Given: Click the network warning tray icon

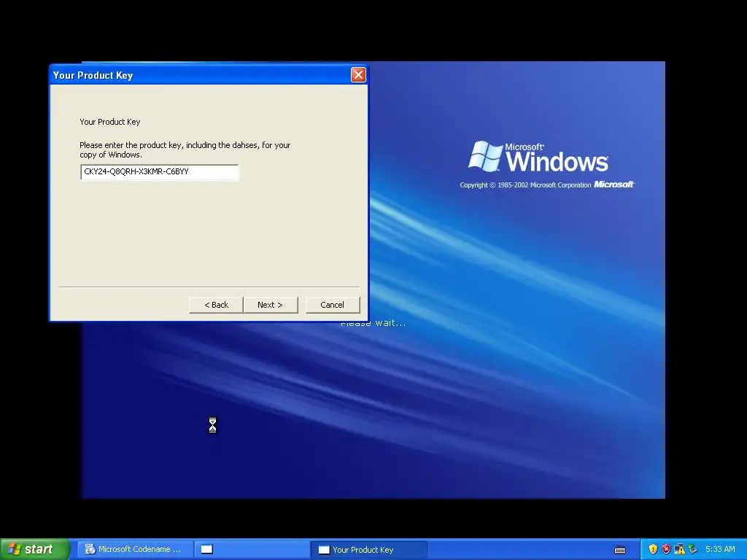Looking at the screenshot, I should [679, 549].
